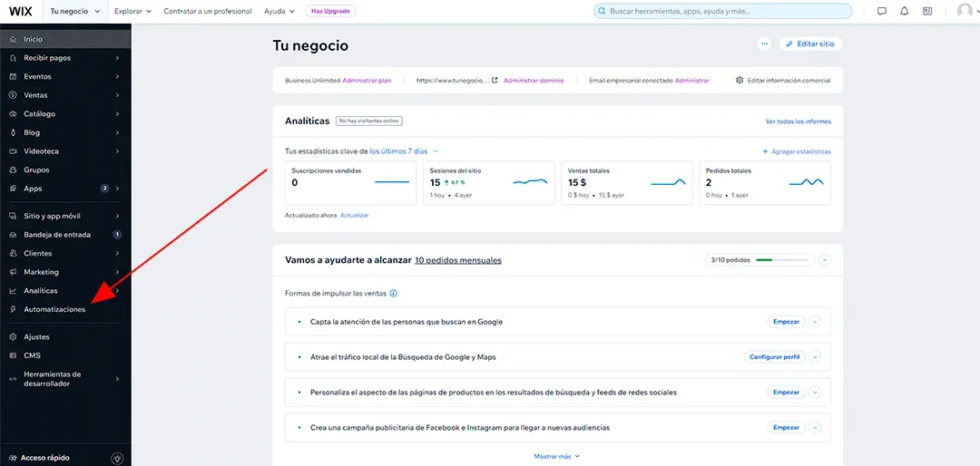Click Administrar dominio link
980x466 pixels.
pyautogui.click(x=534, y=81)
